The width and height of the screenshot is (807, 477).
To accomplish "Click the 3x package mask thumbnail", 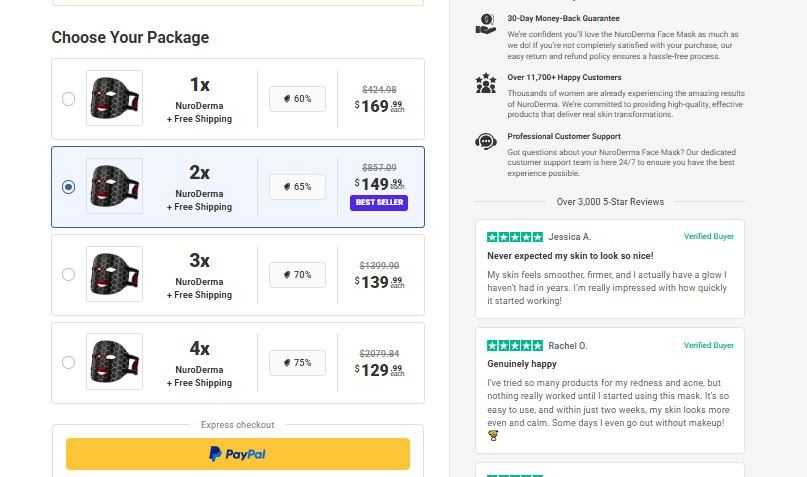I will (x=114, y=274).
